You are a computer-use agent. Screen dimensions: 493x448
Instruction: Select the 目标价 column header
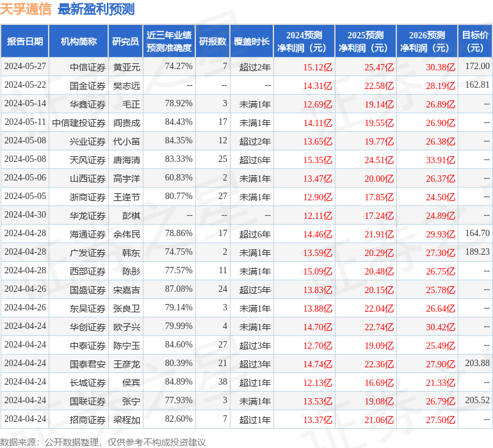click(x=475, y=41)
